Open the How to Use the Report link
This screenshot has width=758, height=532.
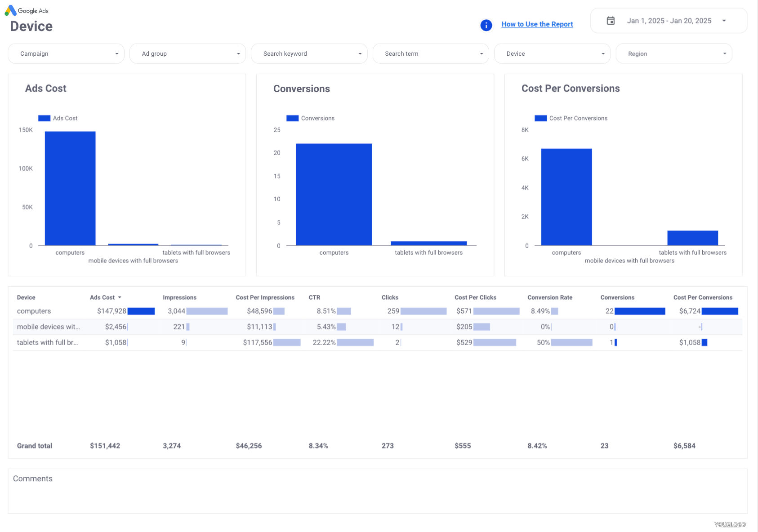coord(537,24)
